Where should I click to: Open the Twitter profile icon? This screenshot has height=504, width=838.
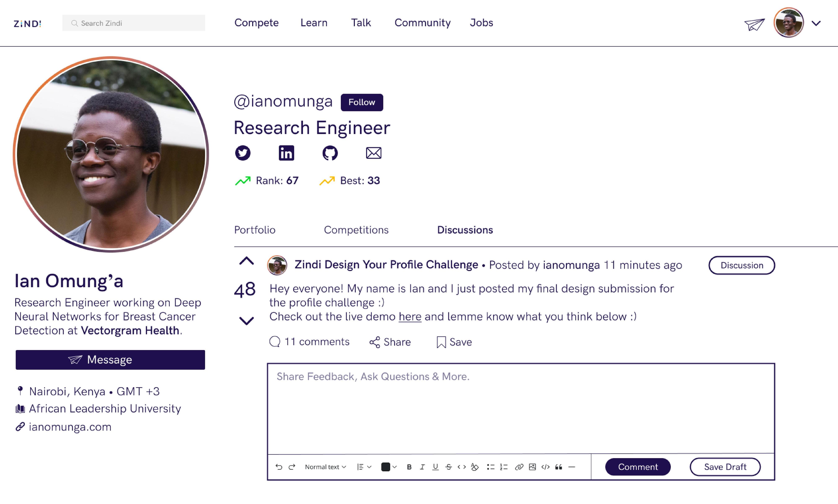click(x=243, y=153)
